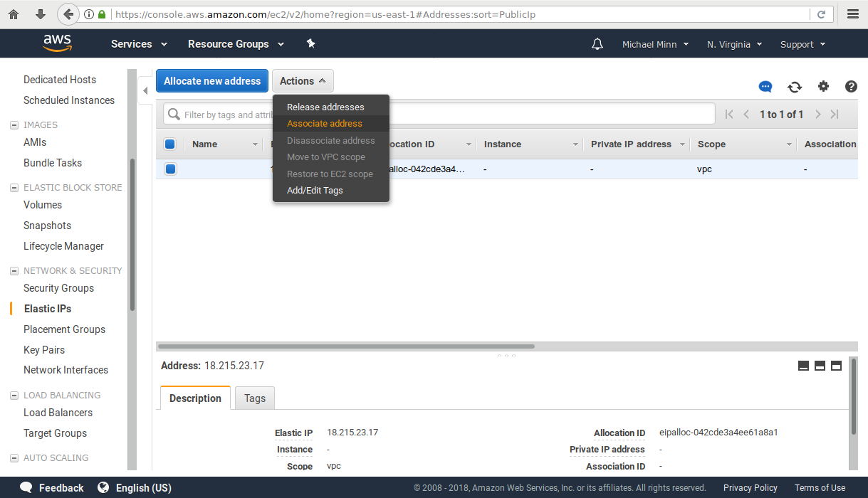
Task: Maximize the details pane using rightmost layout icon
Action: pos(836,366)
